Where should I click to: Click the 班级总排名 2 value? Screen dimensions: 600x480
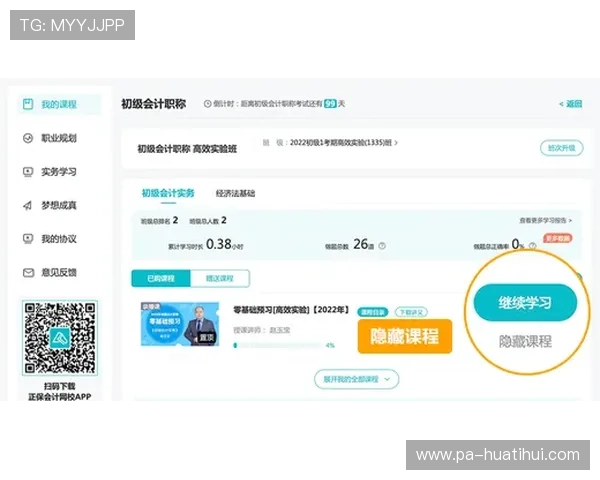tap(175, 220)
